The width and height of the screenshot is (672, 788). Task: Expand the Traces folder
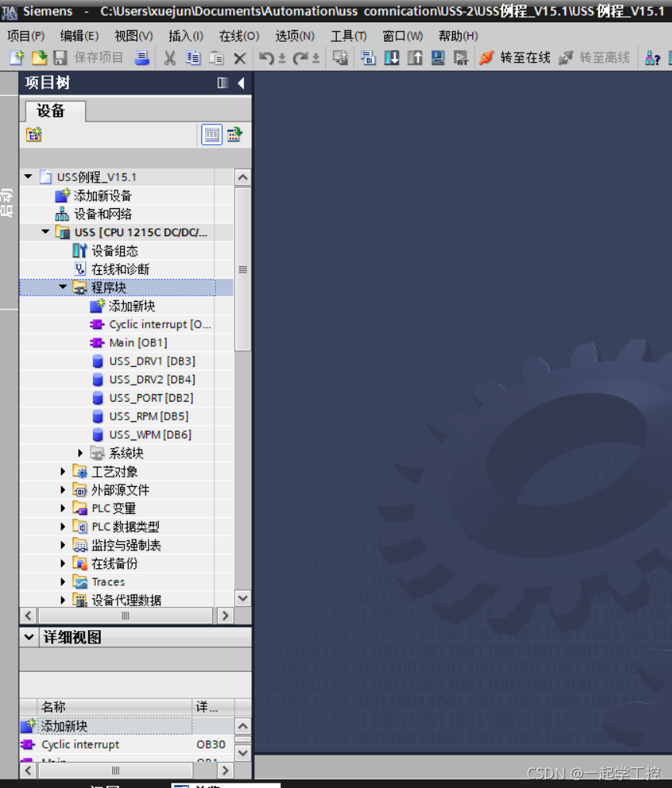click(63, 582)
